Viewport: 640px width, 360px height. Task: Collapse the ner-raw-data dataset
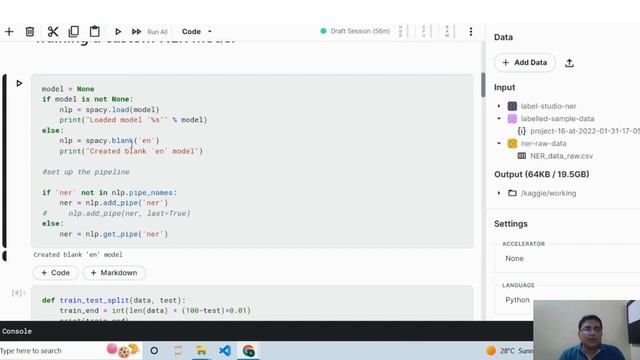pos(499,144)
